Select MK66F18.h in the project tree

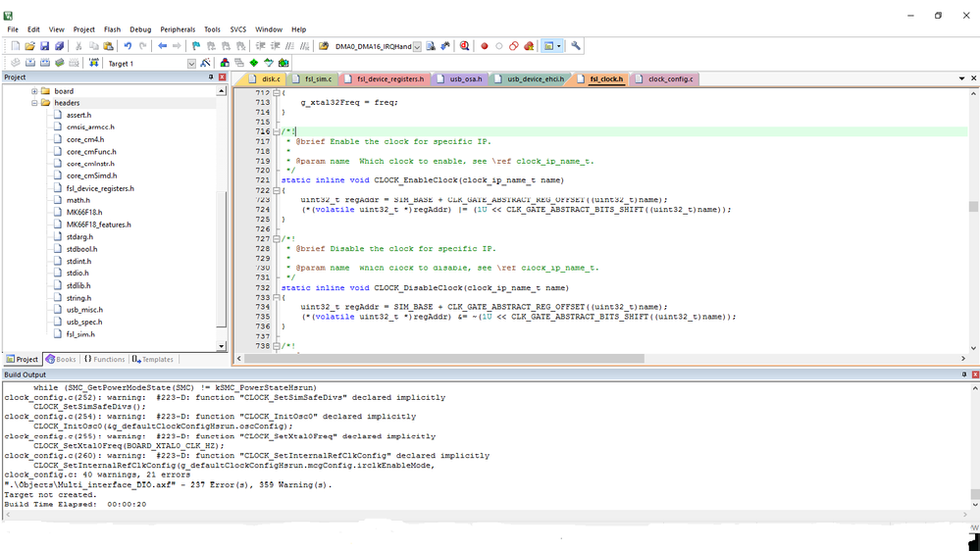click(83, 213)
